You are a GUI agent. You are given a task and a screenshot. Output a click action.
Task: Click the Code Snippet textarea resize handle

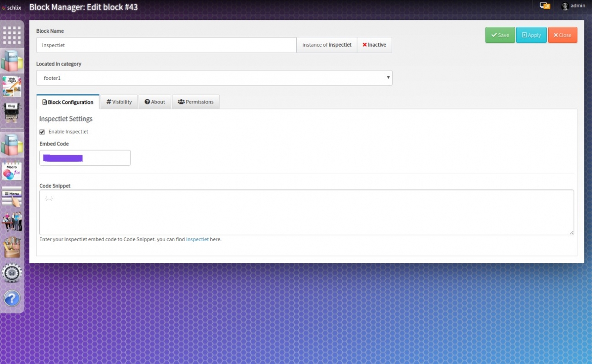coord(572,232)
